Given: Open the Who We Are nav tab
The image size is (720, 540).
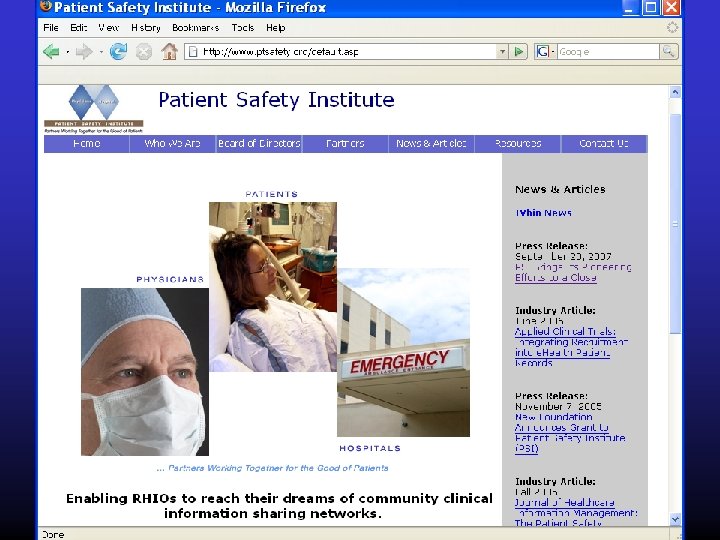Looking at the screenshot, I should [172, 144].
